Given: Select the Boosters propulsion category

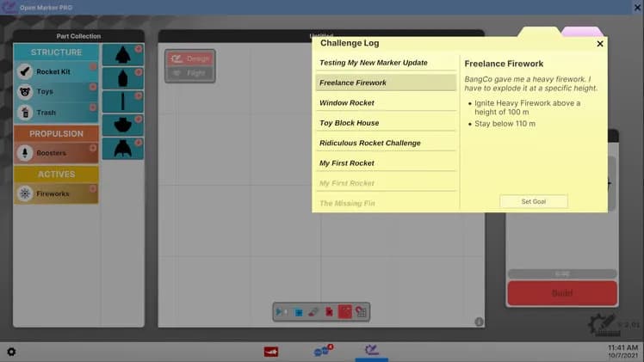Looking at the screenshot, I should pyautogui.click(x=55, y=153).
